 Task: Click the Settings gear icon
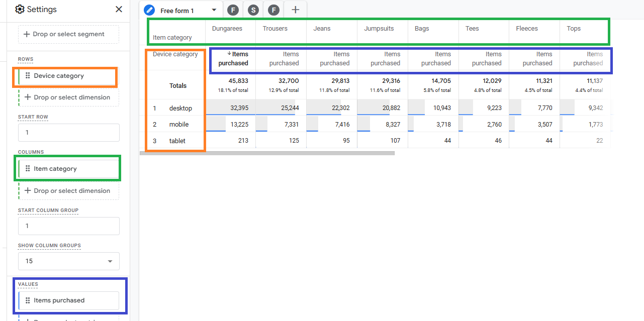pos(20,9)
